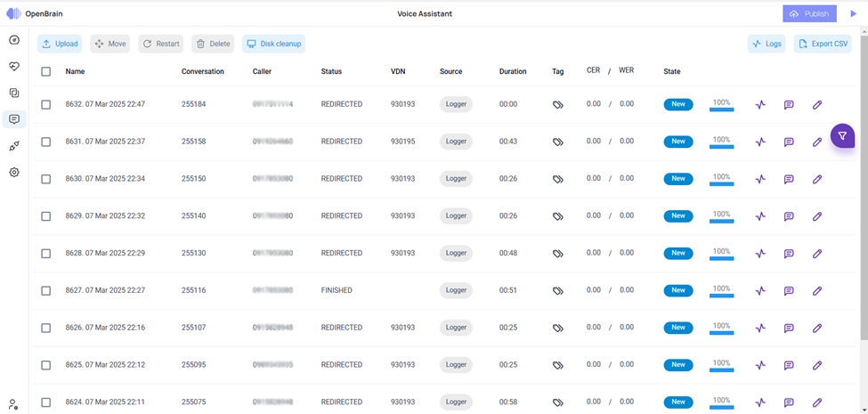Open the conversations chat icon in sidebar
Viewport: 868px width, 414px height.
14,119
